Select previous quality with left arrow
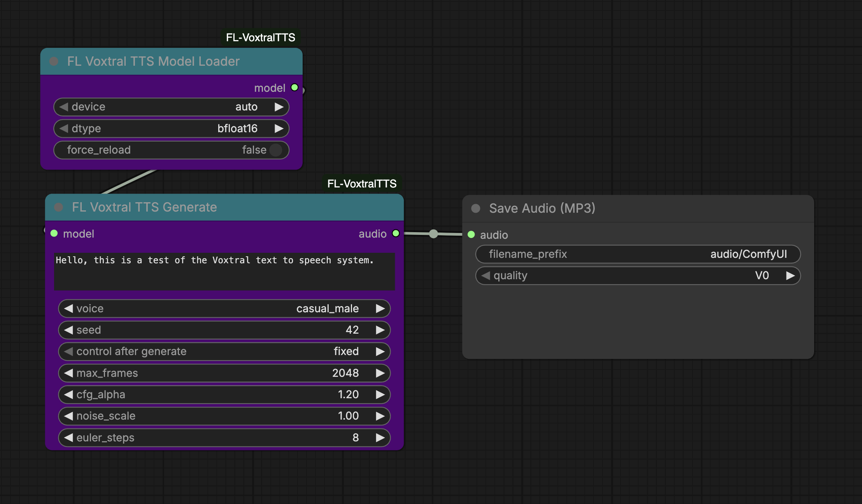 (x=486, y=276)
